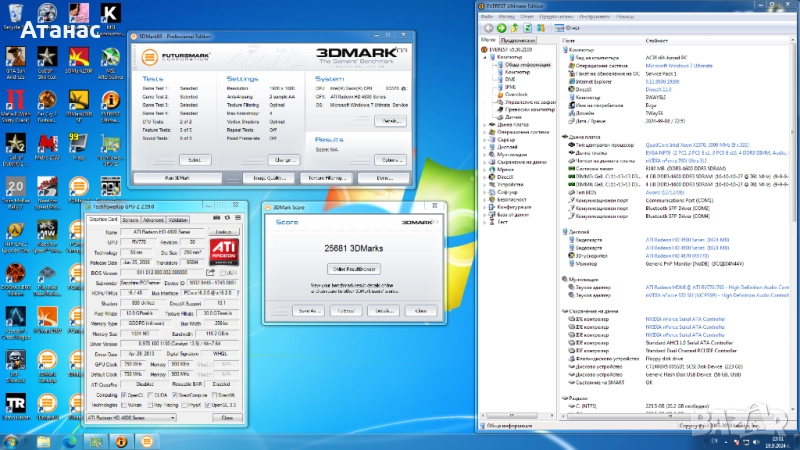The image size is (800, 450).
Task: Open the Windows Start menu orb
Action: click(12, 440)
